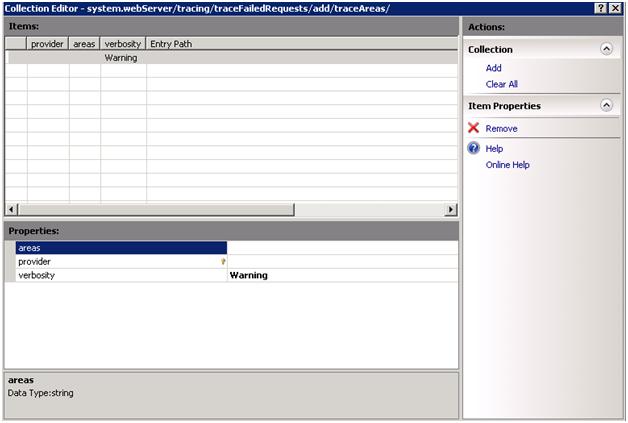Click the left scroll arrow of items list
This screenshot has width=628, height=423.
pyautogui.click(x=11, y=209)
